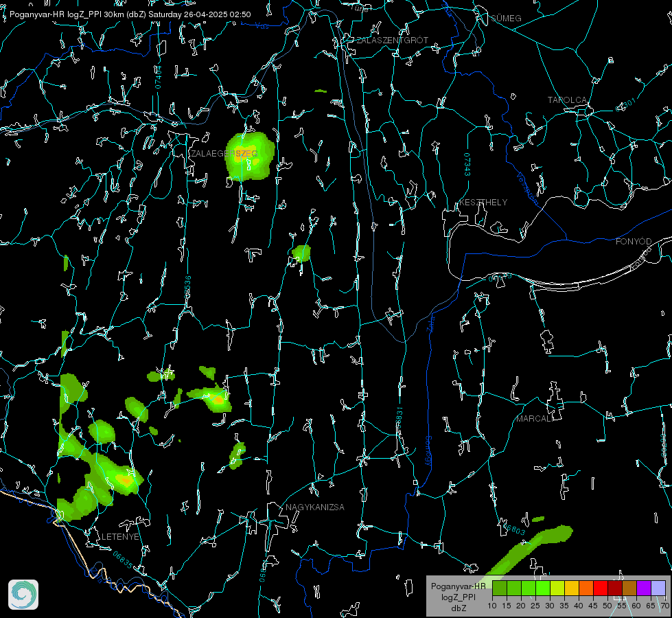
Task: Click the strong radar echo next to Zalaegerszeg
Action: tap(250, 157)
